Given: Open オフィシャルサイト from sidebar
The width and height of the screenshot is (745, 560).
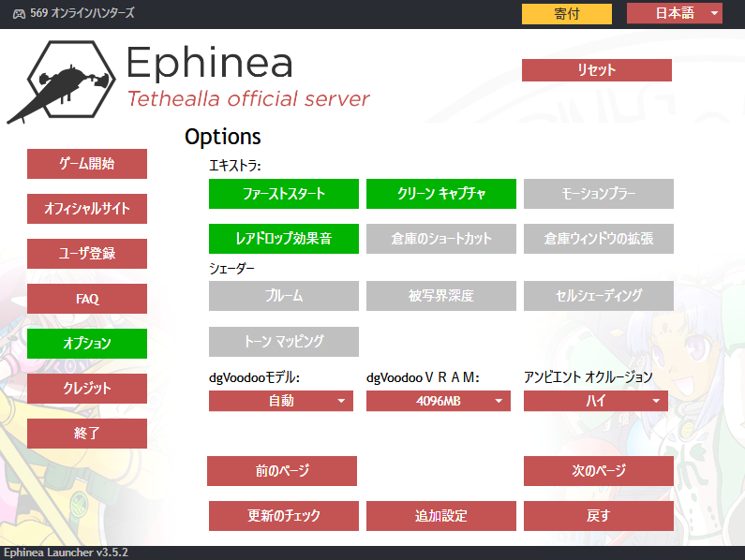Looking at the screenshot, I should coord(87,209).
